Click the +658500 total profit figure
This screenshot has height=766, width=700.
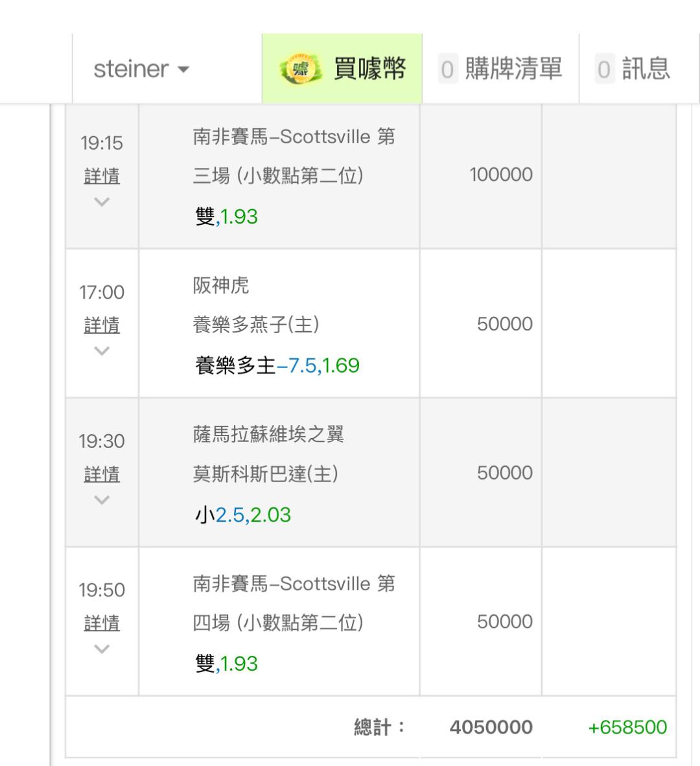click(x=627, y=727)
